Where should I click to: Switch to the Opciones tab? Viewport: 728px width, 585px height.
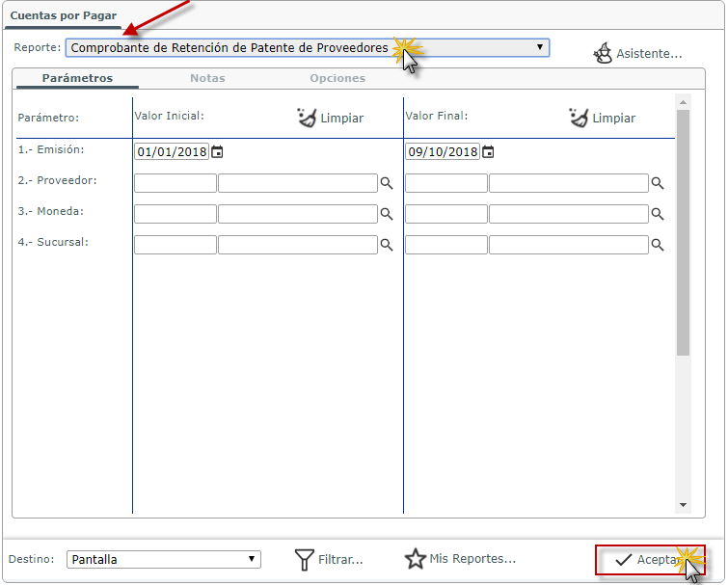tap(337, 78)
